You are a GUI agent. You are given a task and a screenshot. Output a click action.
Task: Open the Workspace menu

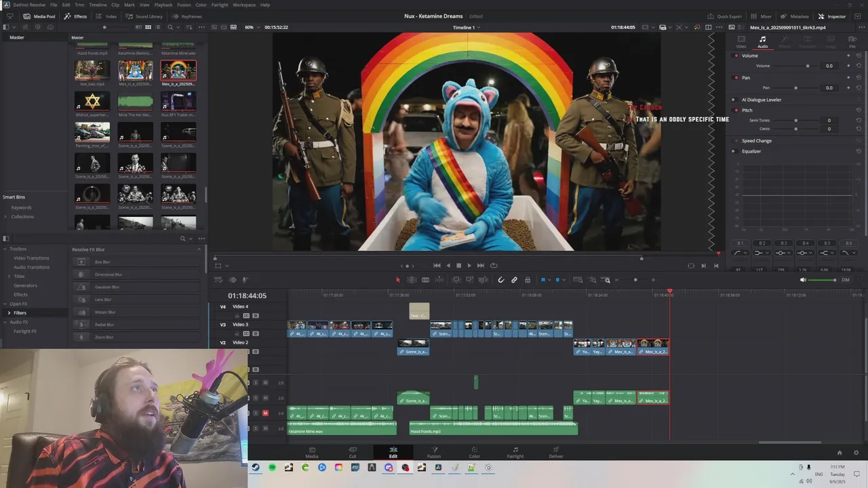[244, 5]
